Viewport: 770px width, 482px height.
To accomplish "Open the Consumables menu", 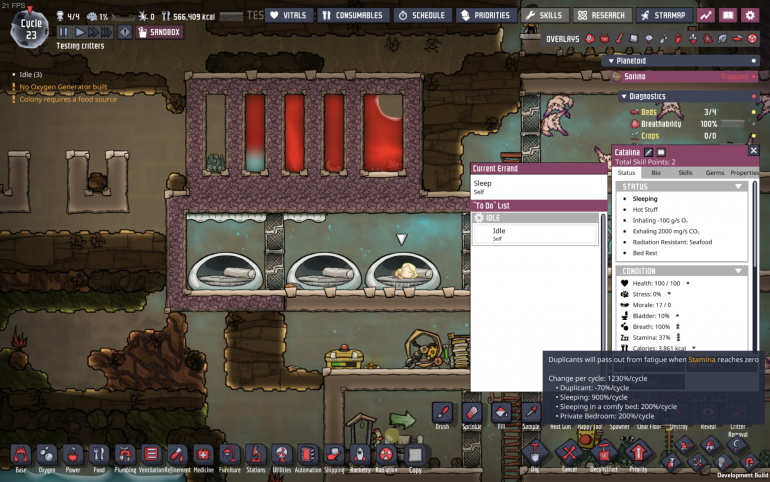I will pyautogui.click(x=353, y=15).
